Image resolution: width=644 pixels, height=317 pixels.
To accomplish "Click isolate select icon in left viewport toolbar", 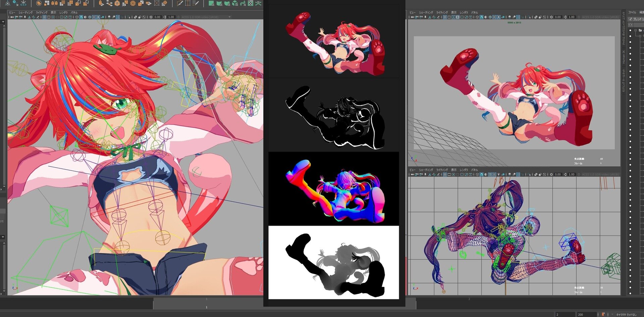I will (x=129, y=17).
